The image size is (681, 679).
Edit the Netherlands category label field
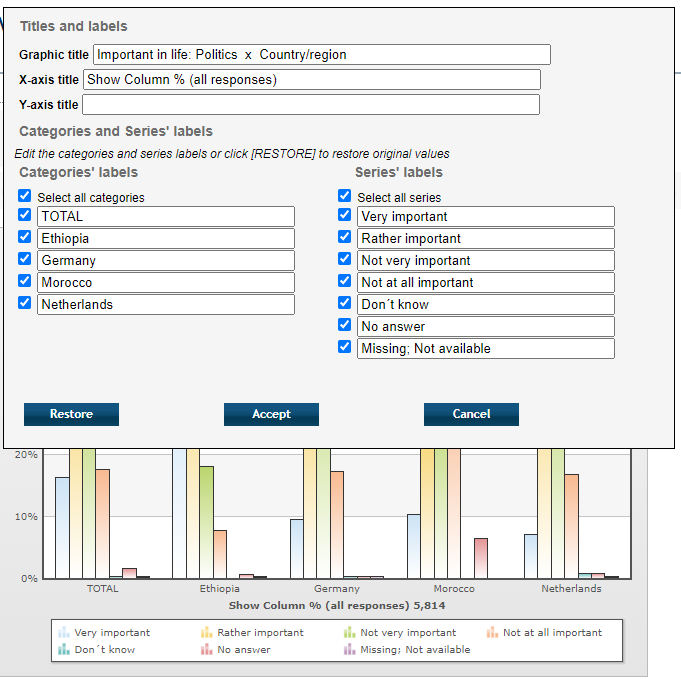(x=166, y=305)
